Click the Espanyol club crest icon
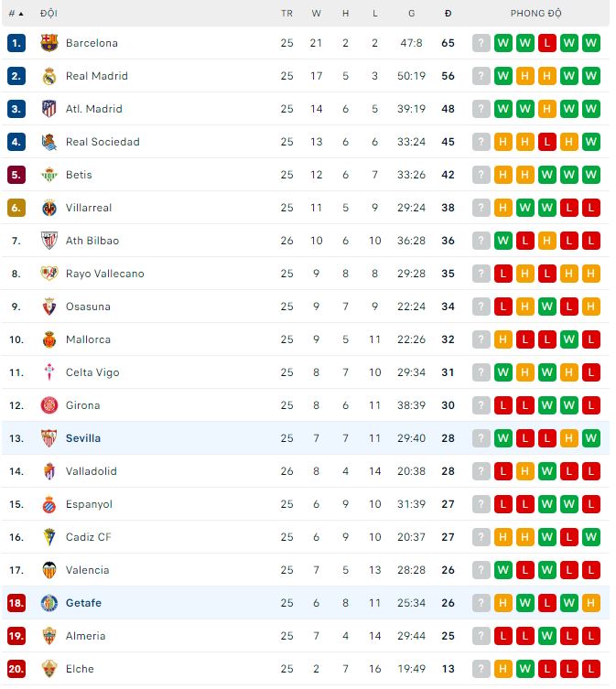This screenshot has width=616, height=689. 49,504
